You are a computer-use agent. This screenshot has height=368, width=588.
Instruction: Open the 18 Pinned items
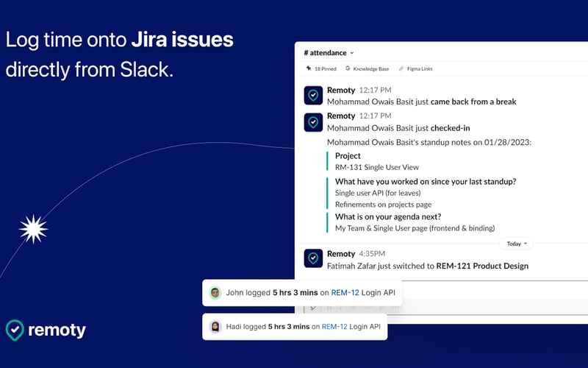click(x=321, y=68)
